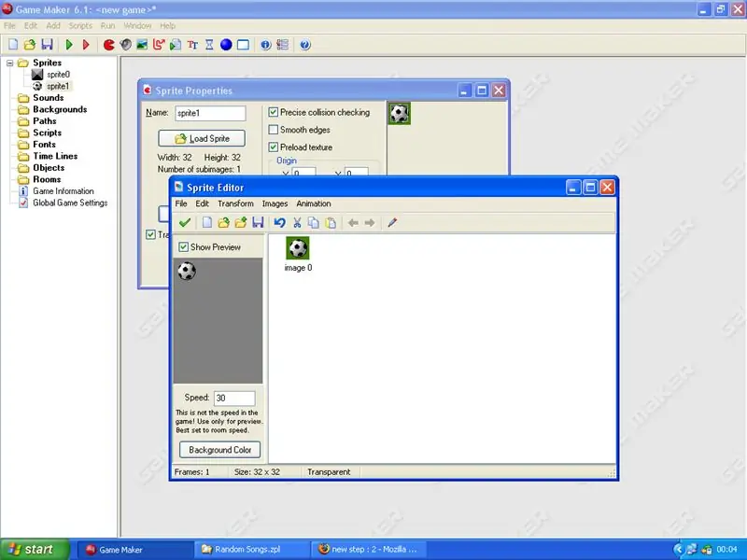The image size is (747, 560).
Task: Add image from file in Sprite Editor
Action: pyautogui.click(x=241, y=222)
